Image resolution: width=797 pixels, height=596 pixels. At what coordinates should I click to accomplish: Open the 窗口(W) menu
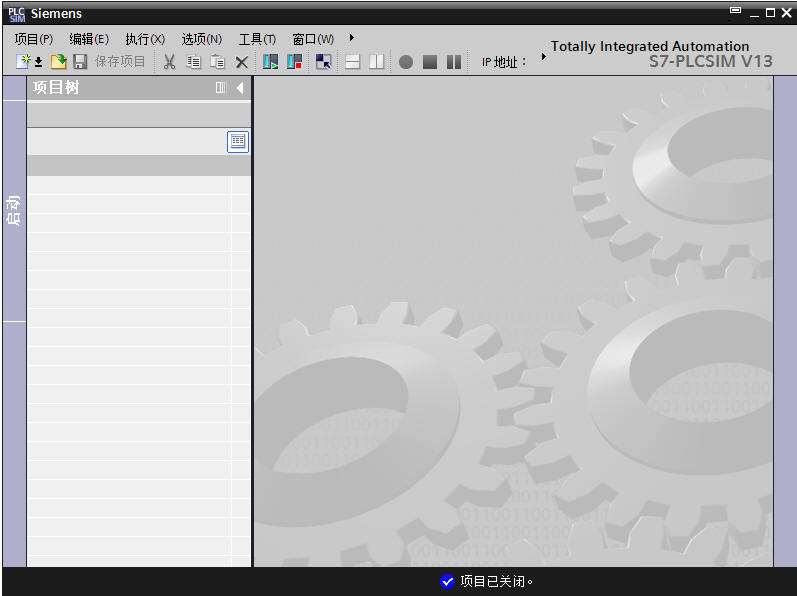pos(313,39)
